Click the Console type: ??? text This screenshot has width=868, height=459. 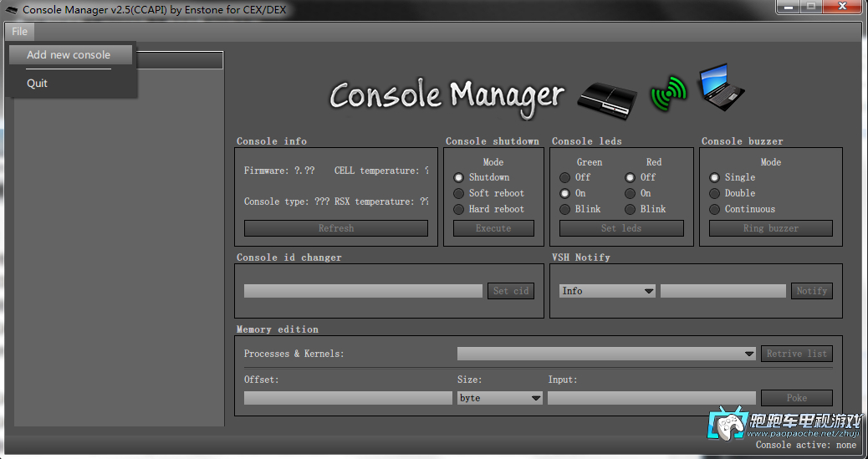(287, 201)
